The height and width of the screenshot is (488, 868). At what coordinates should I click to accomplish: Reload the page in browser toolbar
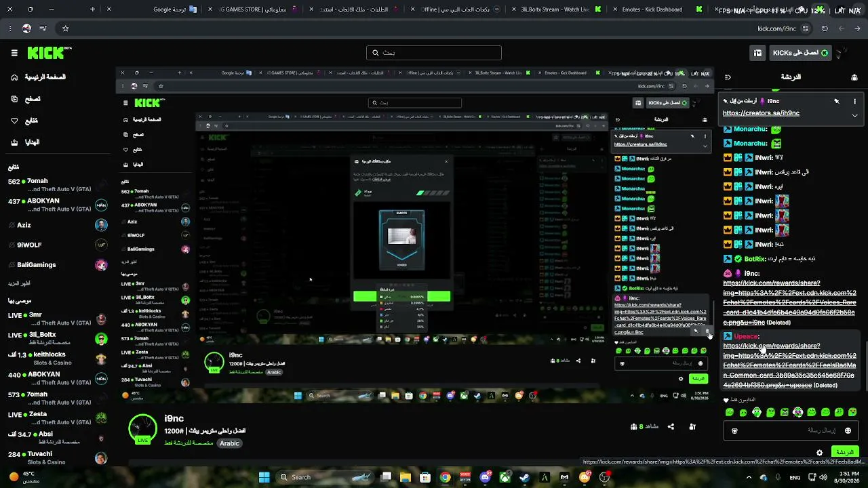click(825, 28)
